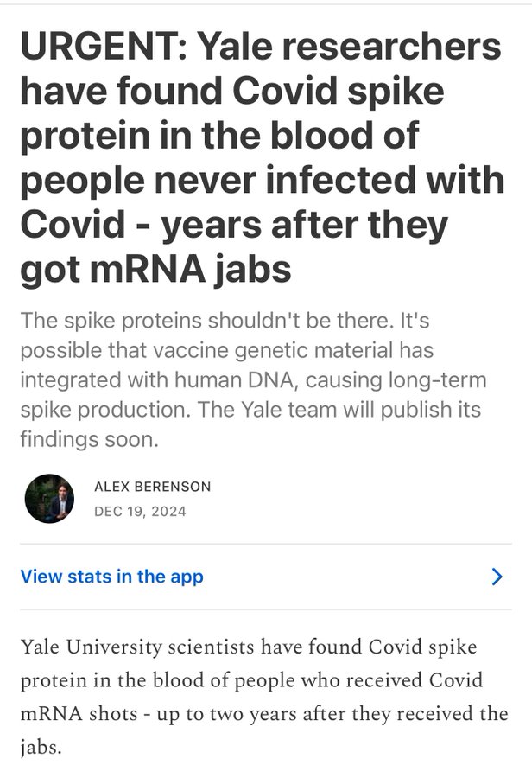Click the DEC 19, 2024 publish date

tap(140, 512)
